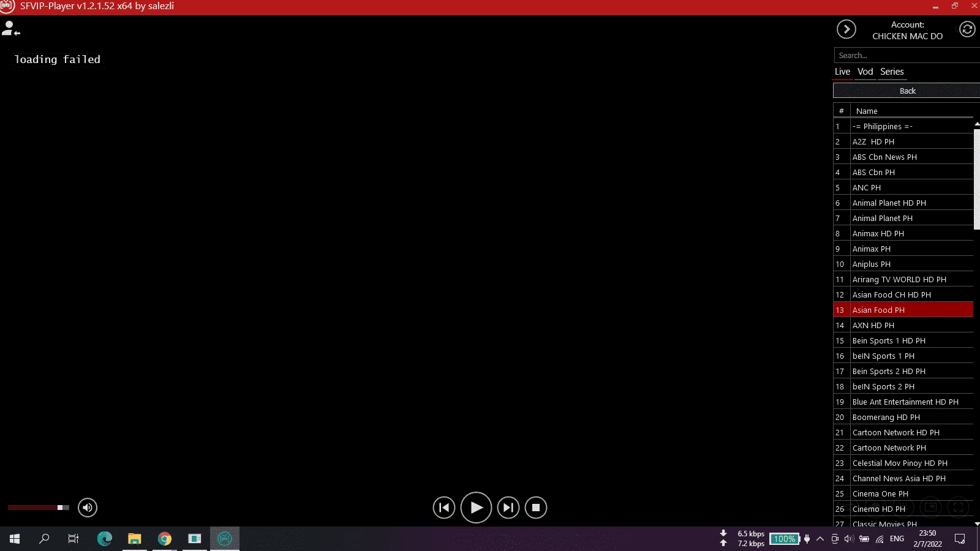Open Microsoft Edge from taskbar

coord(105,539)
